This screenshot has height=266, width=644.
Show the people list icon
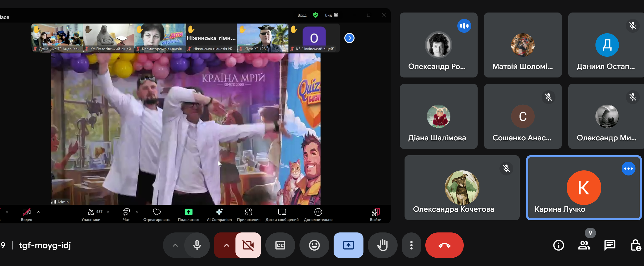coord(584,245)
